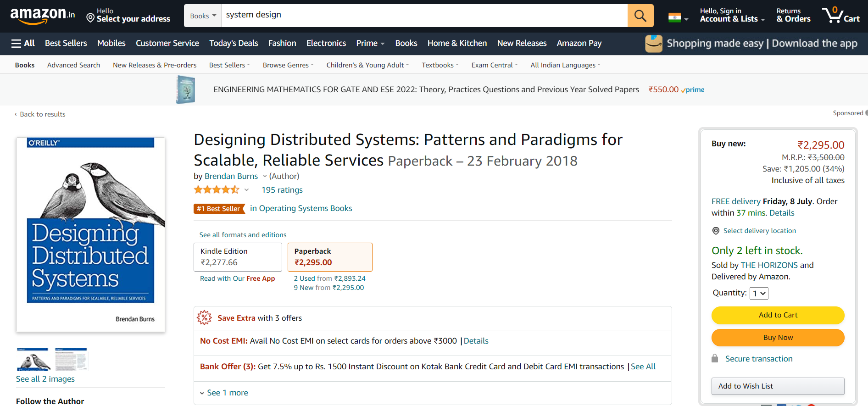Image resolution: width=868 pixels, height=406 pixels.
Task: Go to Best Sellers in top nav
Action: click(x=66, y=43)
